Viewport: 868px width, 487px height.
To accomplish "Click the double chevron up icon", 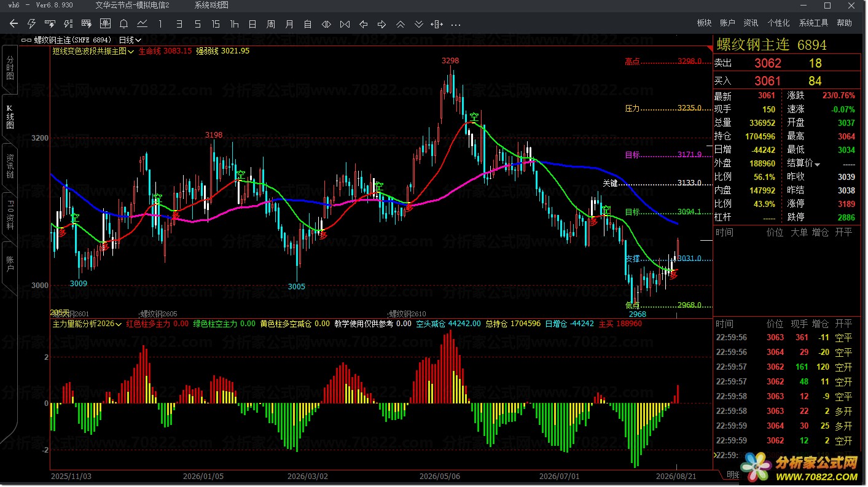I will [400, 24].
